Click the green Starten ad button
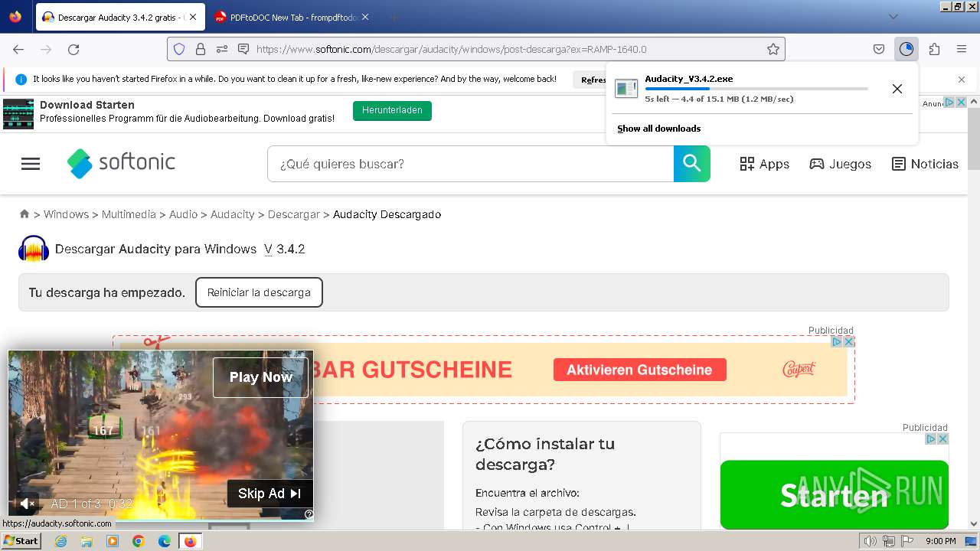The image size is (980, 551). click(x=834, y=494)
